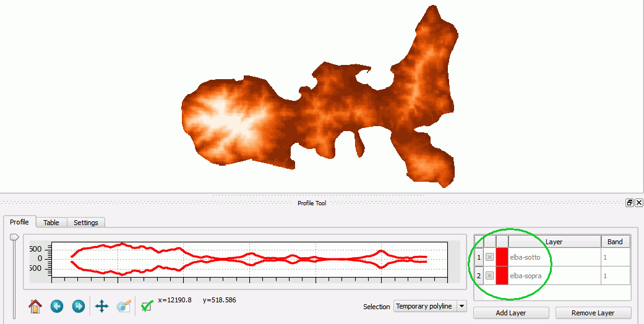Click the Temporary polyline combo box

(x=425, y=306)
